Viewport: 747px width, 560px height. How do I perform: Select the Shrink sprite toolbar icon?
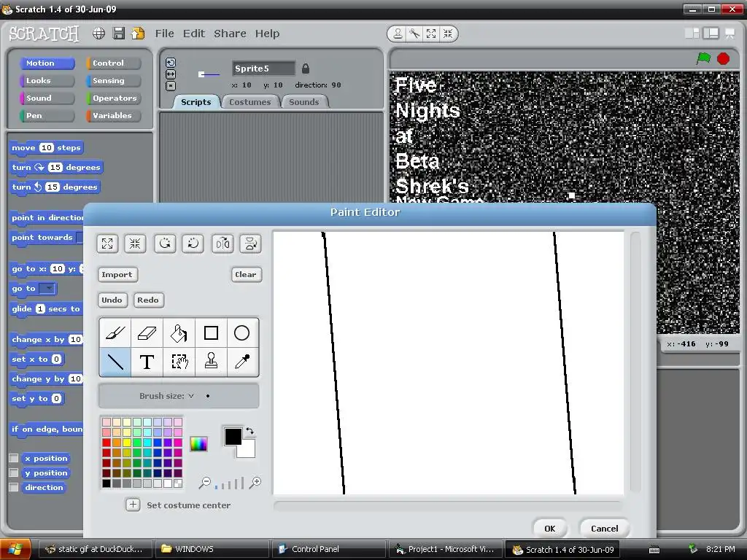(x=448, y=34)
